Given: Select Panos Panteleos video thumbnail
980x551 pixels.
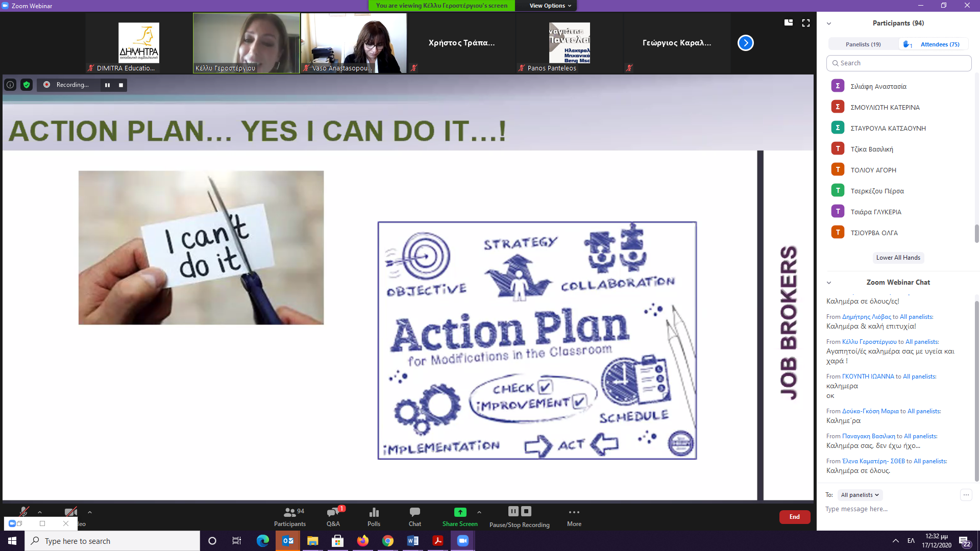Looking at the screenshot, I should [x=569, y=43].
